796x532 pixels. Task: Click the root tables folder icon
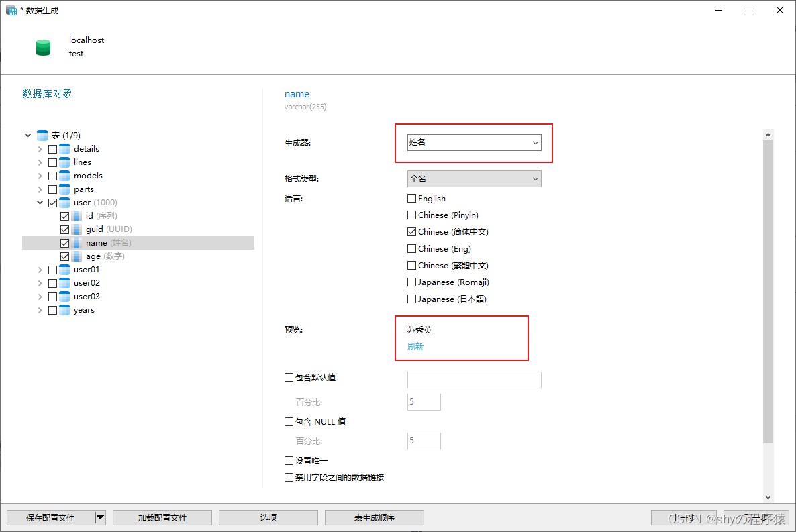point(43,135)
